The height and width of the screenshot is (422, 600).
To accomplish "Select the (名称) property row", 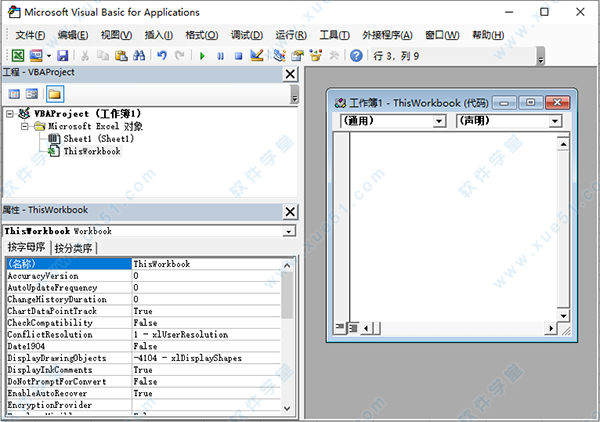I will [x=143, y=264].
